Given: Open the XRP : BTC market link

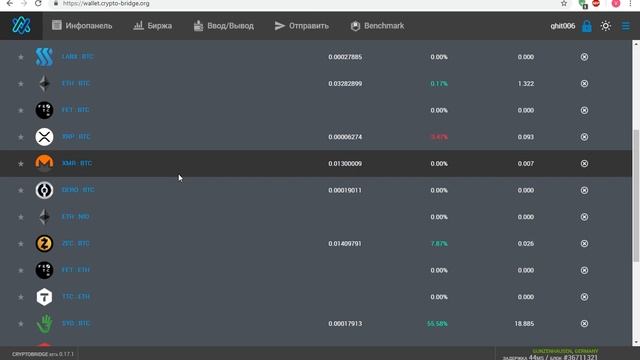Looking at the screenshot, I should 76,136.
